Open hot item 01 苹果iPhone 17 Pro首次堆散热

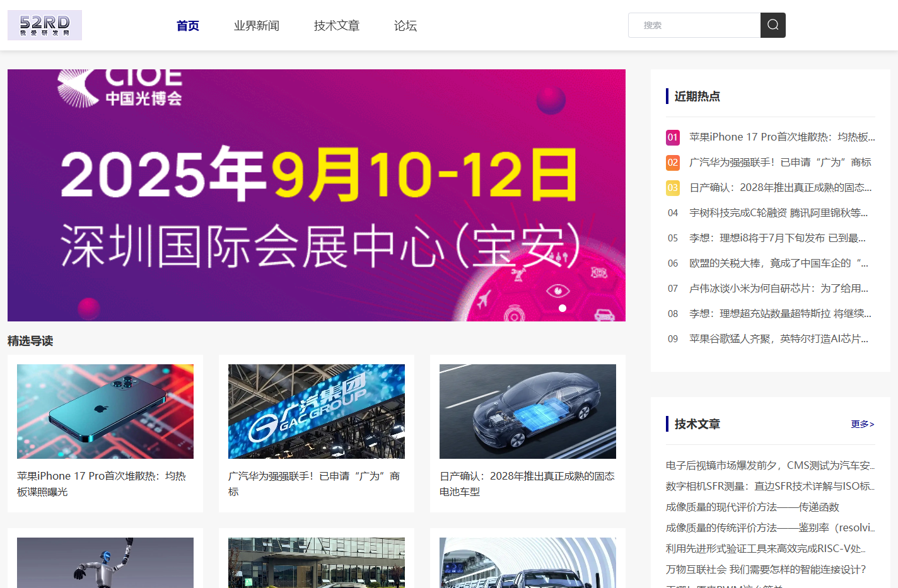(x=782, y=137)
